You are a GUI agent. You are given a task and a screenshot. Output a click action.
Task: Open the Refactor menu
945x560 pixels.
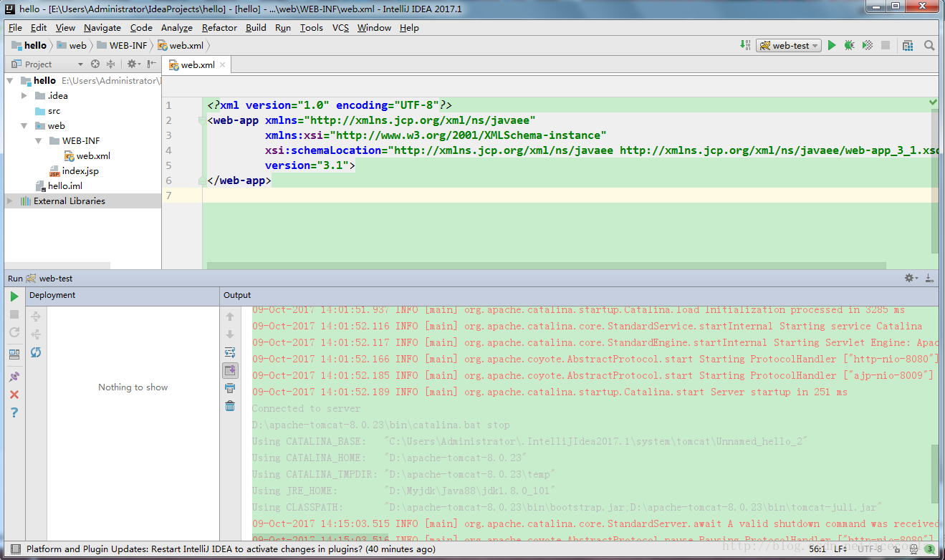tap(219, 27)
